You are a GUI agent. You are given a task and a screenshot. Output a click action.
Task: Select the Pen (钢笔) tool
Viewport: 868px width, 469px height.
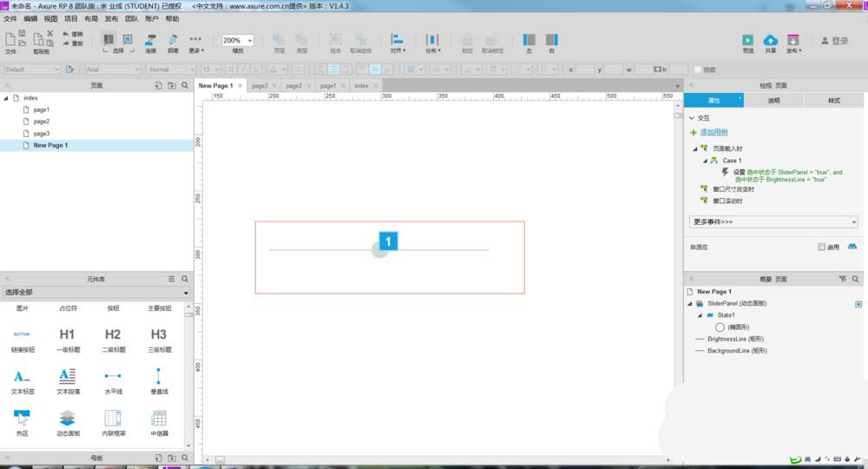174,42
